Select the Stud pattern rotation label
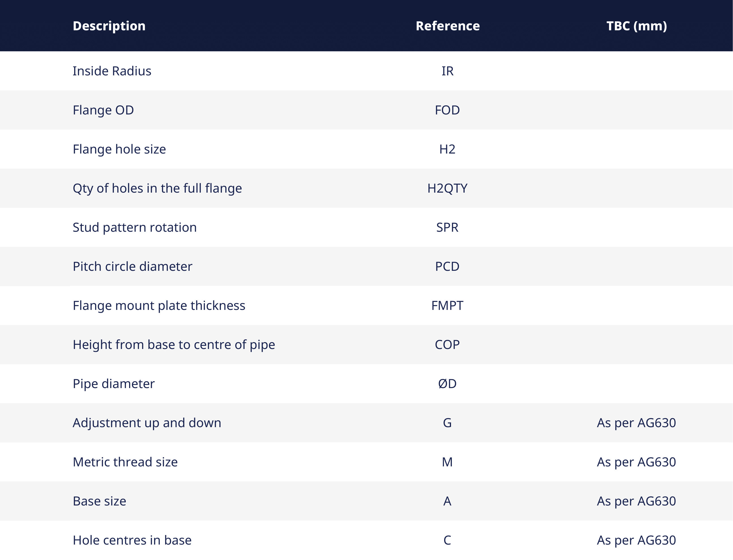The width and height of the screenshot is (733, 560). tap(134, 227)
